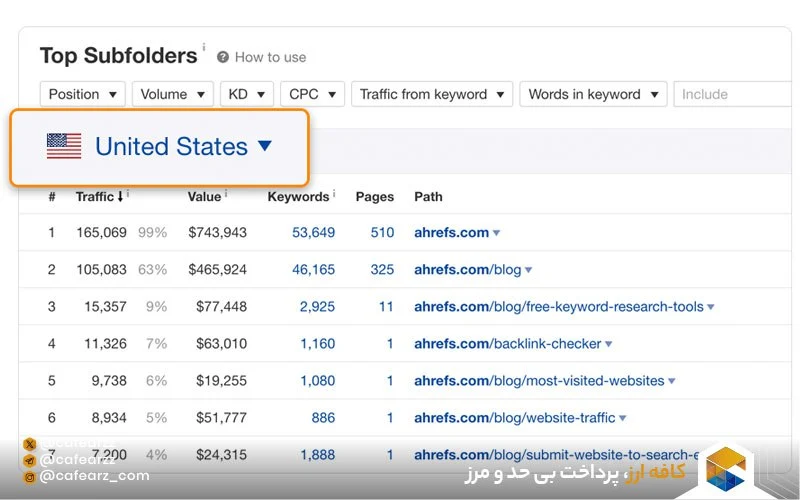
Task: Select the 105,083 traffic value
Action: [x=102, y=269]
